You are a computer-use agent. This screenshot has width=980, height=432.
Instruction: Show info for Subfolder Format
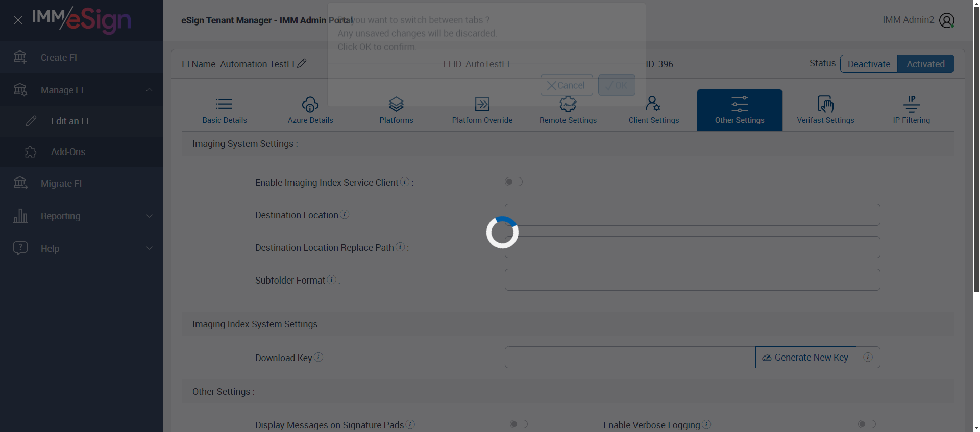(331, 279)
